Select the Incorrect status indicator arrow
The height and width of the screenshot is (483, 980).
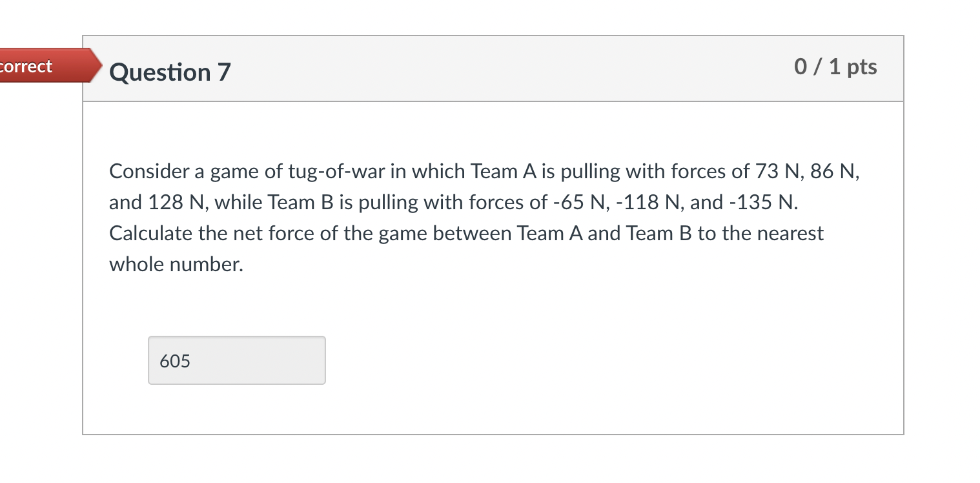click(x=90, y=66)
